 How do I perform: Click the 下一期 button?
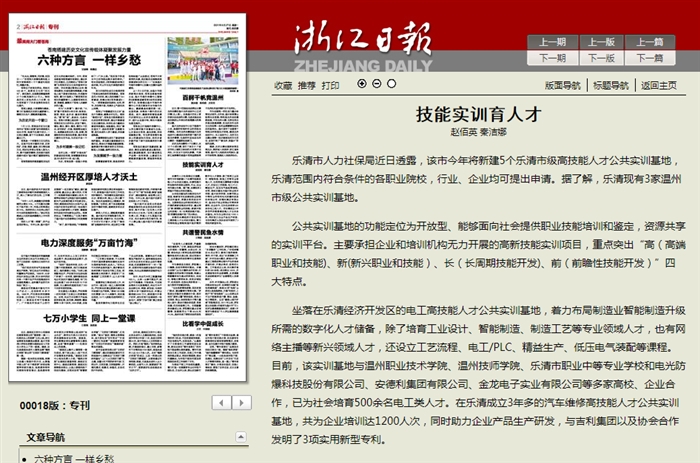[x=553, y=58]
